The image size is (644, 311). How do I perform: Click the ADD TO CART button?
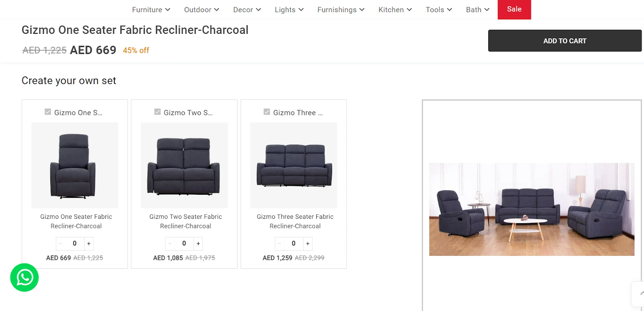click(565, 41)
